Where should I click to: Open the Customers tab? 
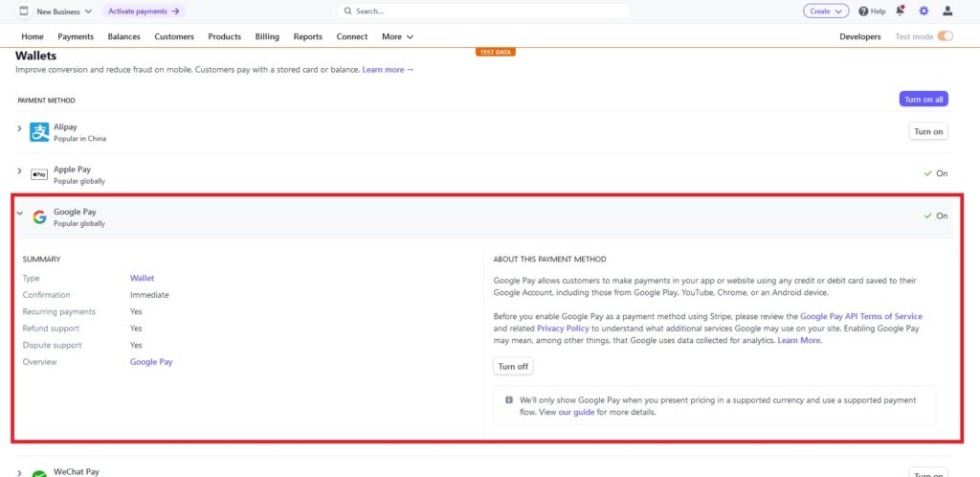coord(174,37)
